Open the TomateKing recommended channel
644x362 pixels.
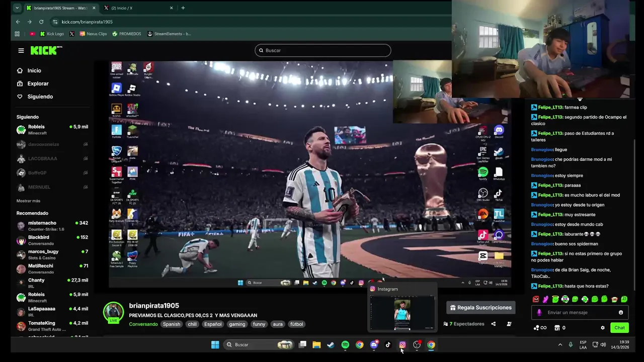tap(52, 326)
